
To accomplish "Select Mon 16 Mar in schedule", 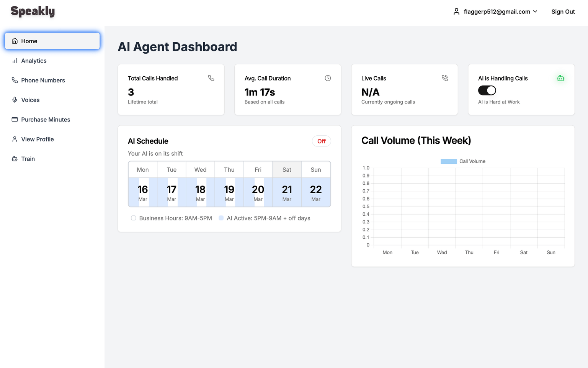I will 143,192.
